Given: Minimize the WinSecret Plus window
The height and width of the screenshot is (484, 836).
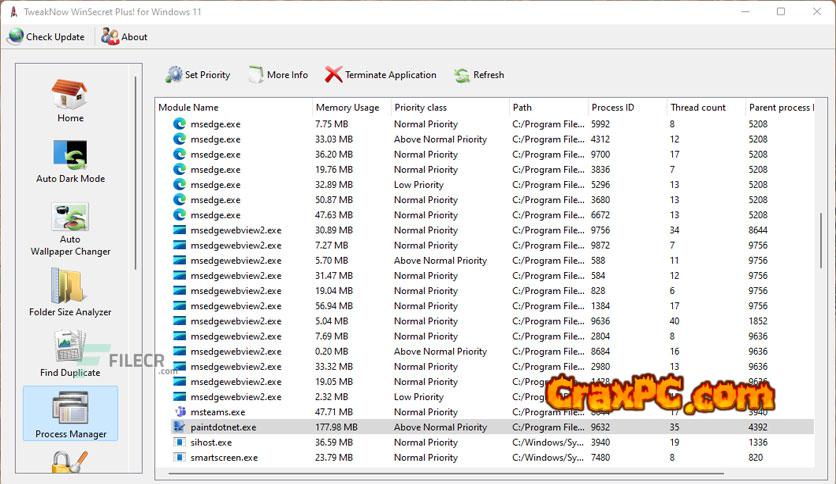Looking at the screenshot, I should [x=745, y=11].
